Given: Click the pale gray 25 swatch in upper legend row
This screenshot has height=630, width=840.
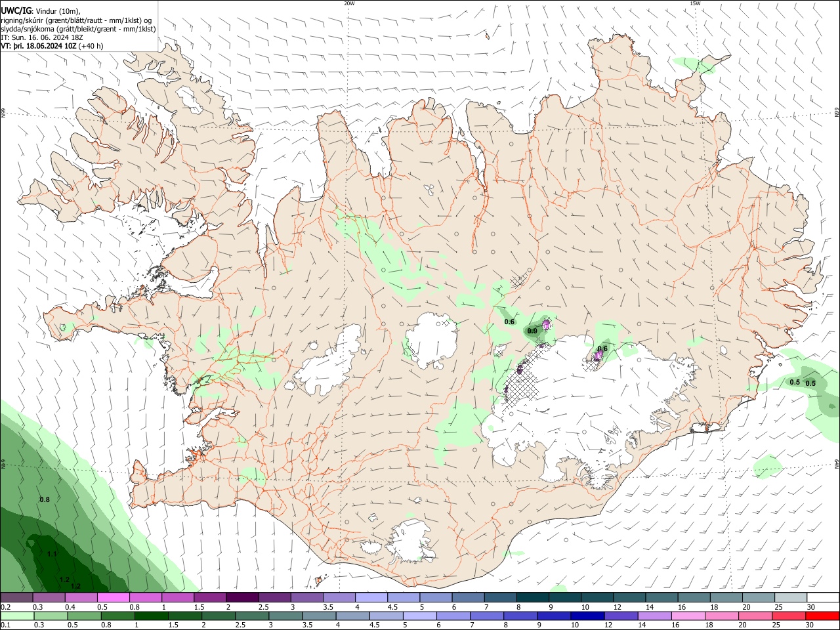Looking at the screenshot, I should click(x=790, y=598).
